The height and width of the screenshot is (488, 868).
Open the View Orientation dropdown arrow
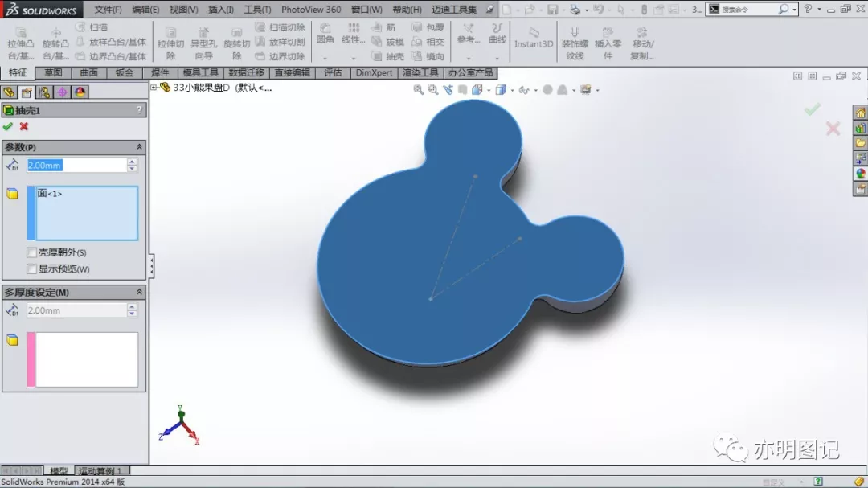[x=489, y=90]
